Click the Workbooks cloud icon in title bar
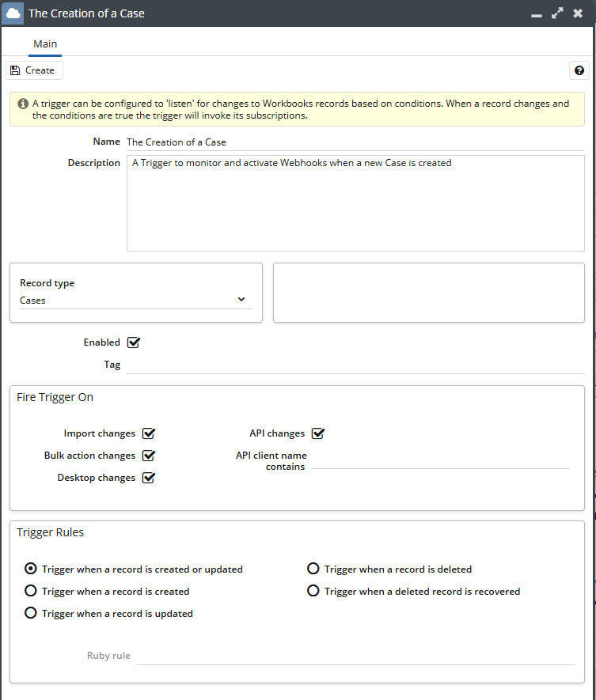The image size is (596, 700). [x=13, y=13]
